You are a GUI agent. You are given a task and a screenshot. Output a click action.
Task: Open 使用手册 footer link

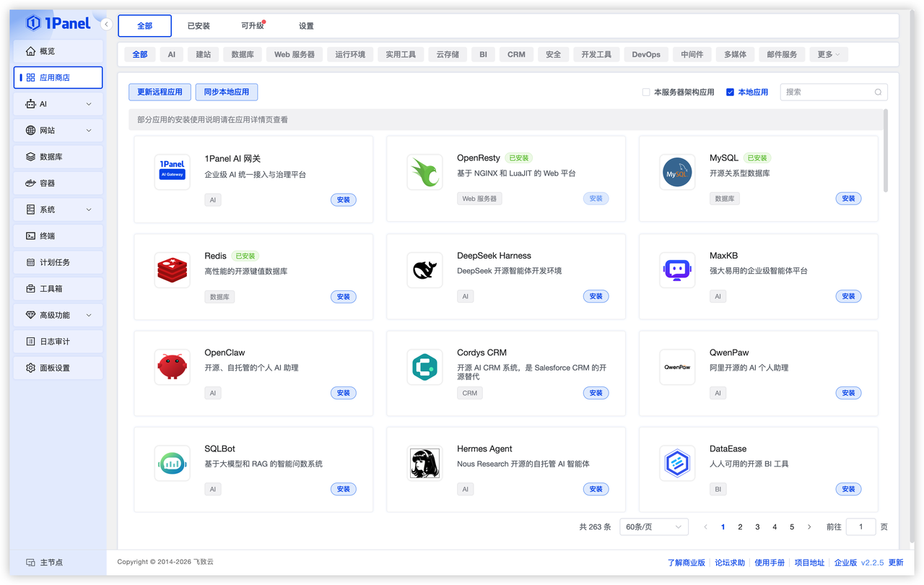pos(770,563)
